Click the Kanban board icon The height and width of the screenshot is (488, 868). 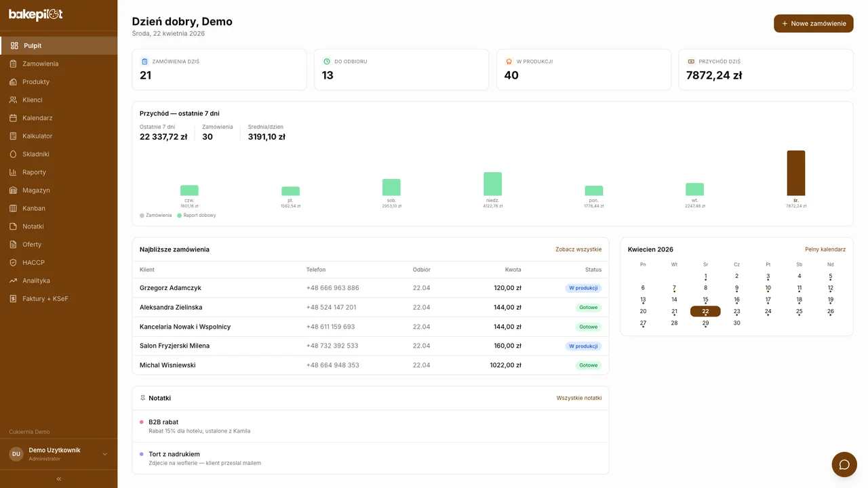13,208
